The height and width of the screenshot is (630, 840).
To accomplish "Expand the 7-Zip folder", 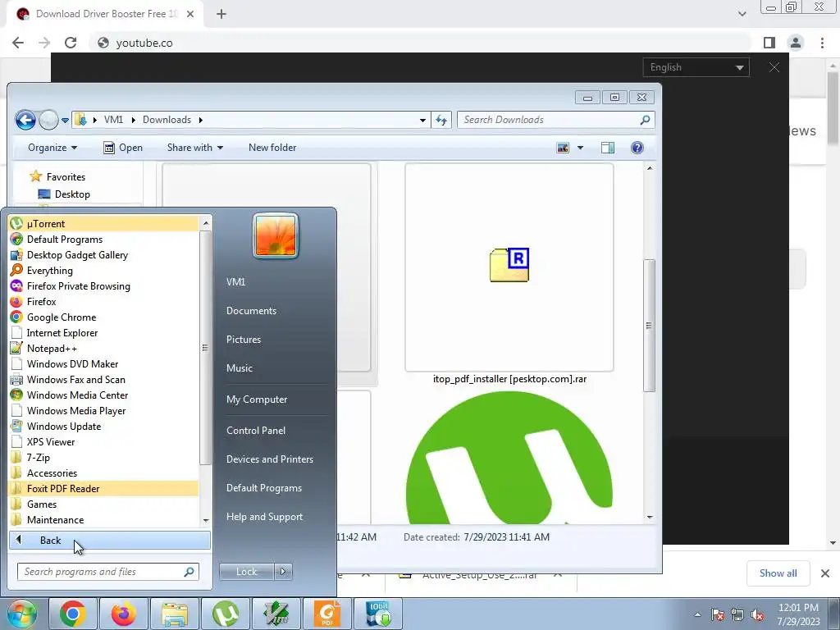I will 103,456.
